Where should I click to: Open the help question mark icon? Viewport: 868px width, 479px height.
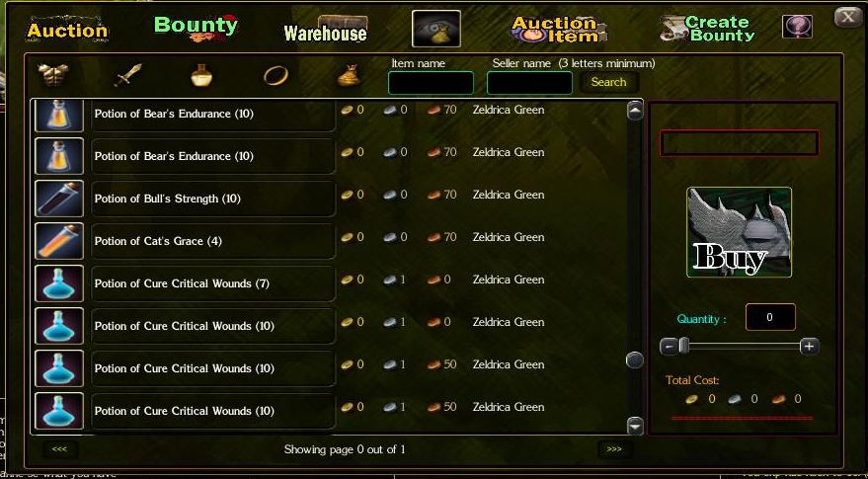[x=797, y=27]
